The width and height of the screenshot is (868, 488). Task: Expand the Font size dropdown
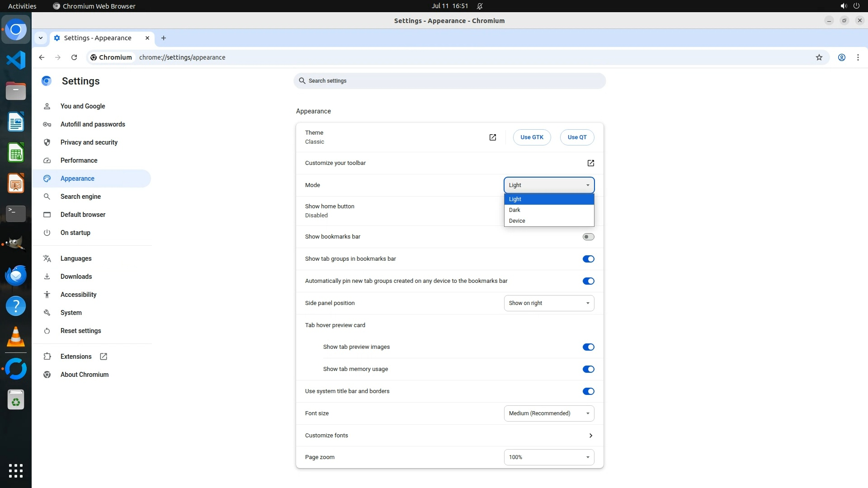549,413
